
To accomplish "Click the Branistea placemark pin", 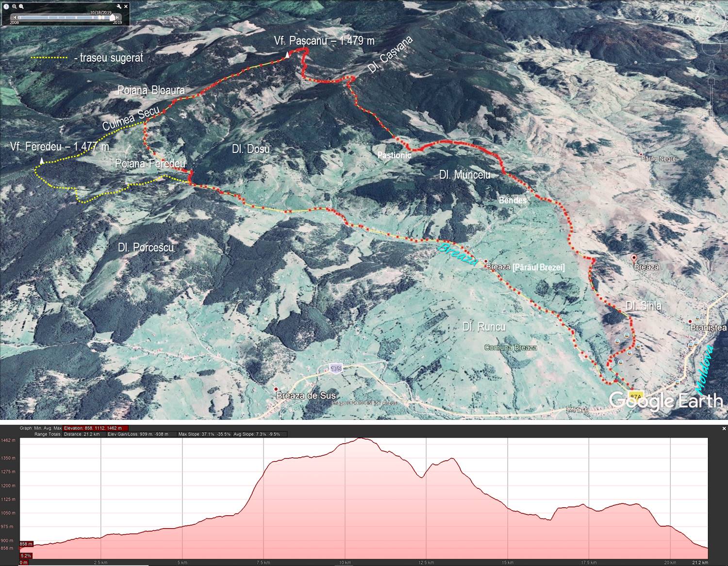I will click(x=690, y=321).
